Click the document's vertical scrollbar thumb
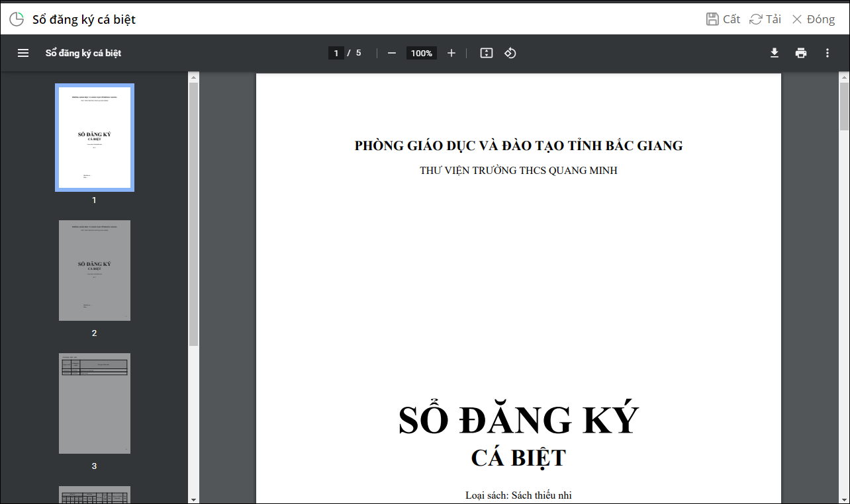This screenshot has width=850, height=504. (844, 106)
